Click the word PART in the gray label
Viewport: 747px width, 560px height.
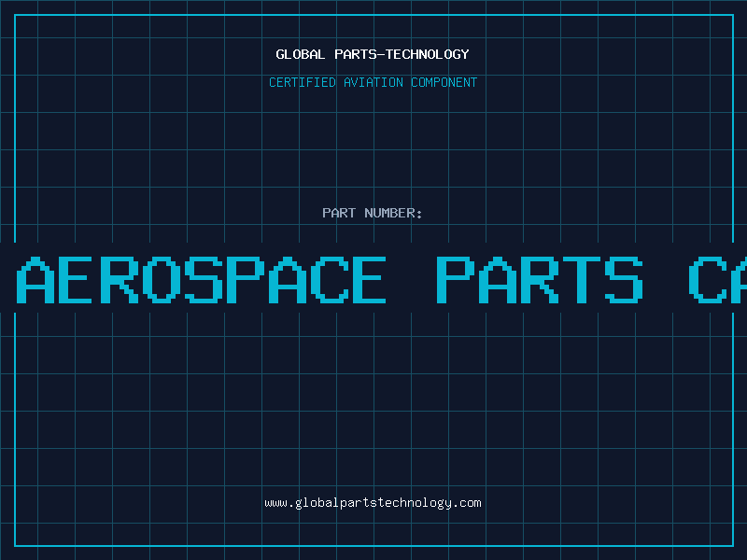click(x=339, y=213)
